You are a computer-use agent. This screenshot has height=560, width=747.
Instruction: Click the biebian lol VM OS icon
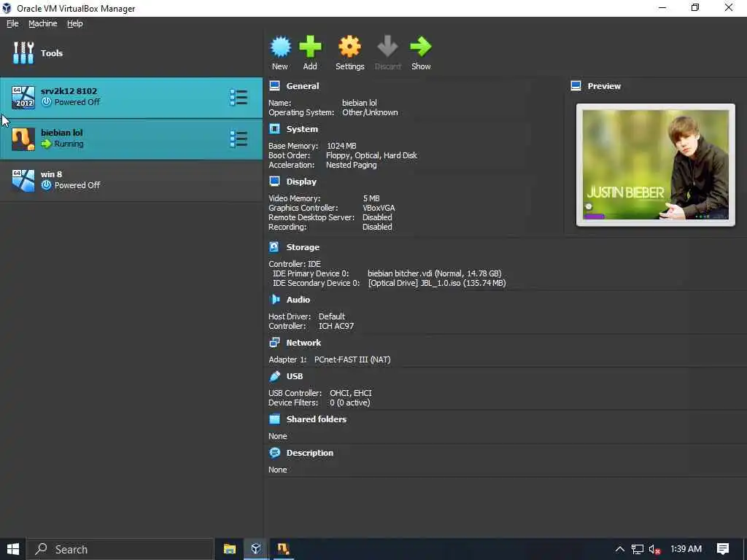(23, 139)
